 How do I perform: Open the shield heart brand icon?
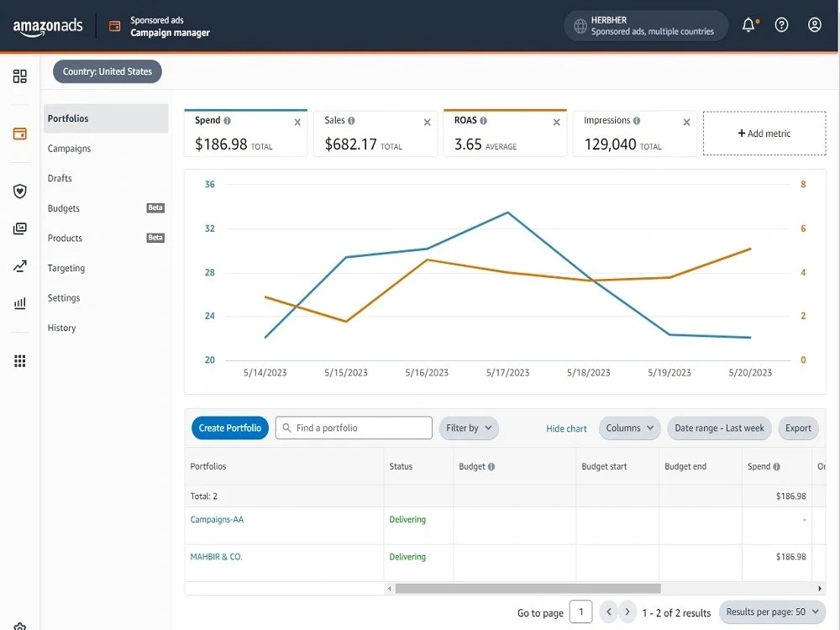click(20, 192)
